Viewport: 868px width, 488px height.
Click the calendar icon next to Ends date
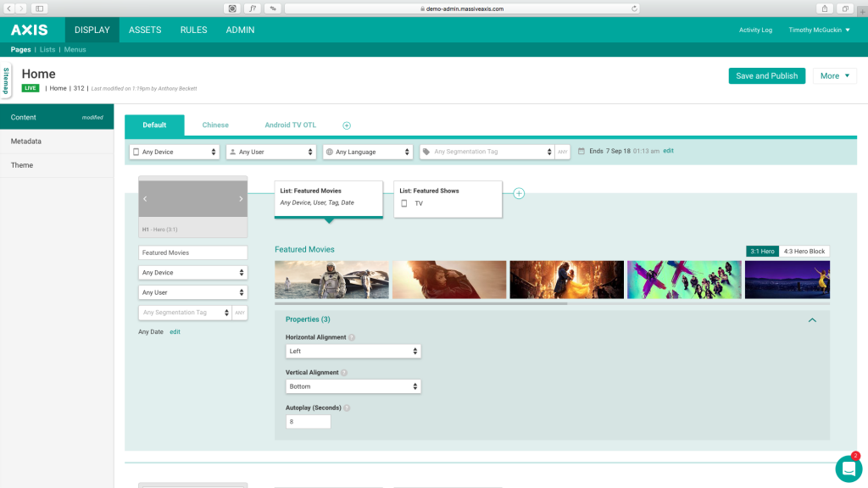click(x=581, y=151)
